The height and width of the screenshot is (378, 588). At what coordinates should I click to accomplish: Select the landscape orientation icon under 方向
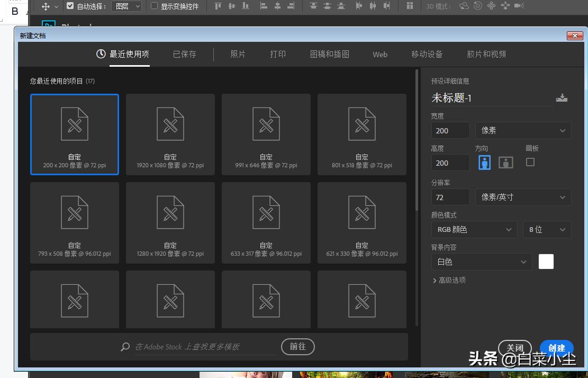pos(505,163)
